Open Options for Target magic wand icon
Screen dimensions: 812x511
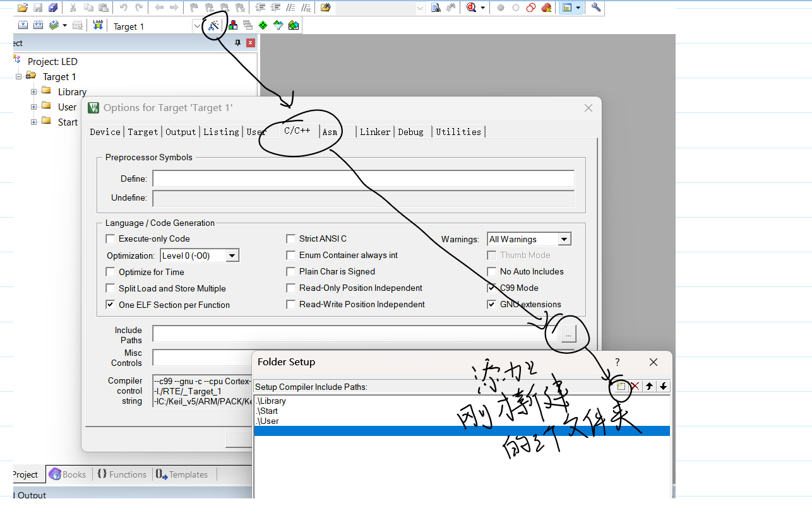[214, 25]
